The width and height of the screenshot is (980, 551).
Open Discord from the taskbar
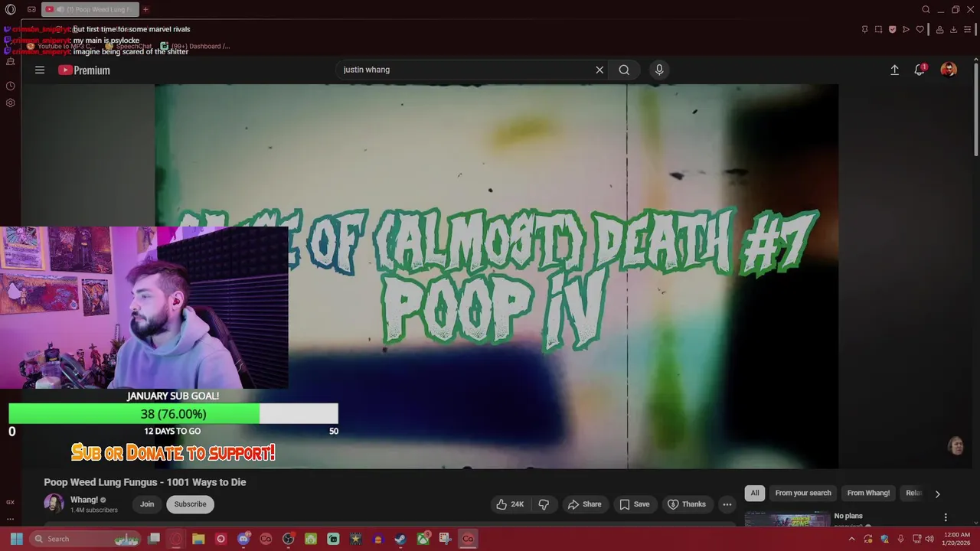pos(243,539)
